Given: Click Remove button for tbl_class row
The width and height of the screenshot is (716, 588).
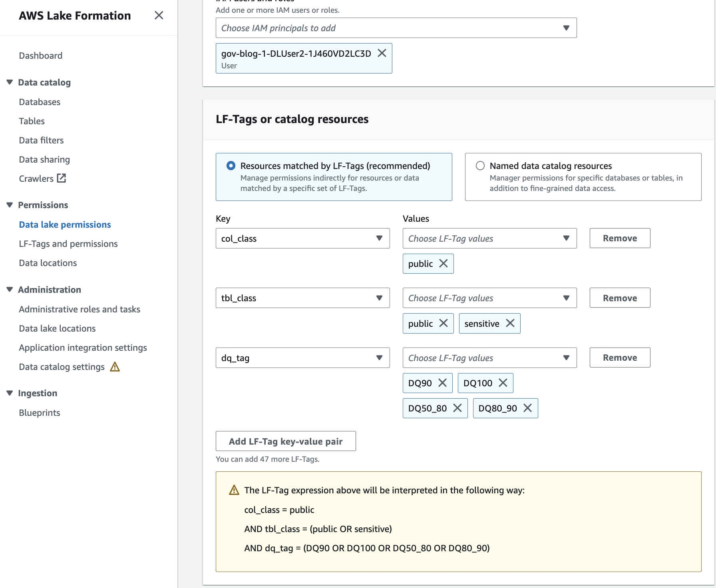Looking at the screenshot, I should [x=620, y=298].
